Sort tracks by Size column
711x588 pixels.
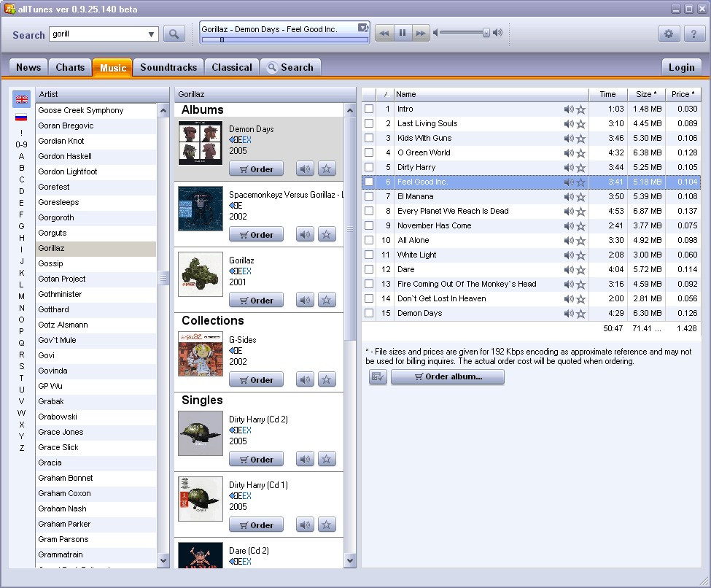coord(646,94)
